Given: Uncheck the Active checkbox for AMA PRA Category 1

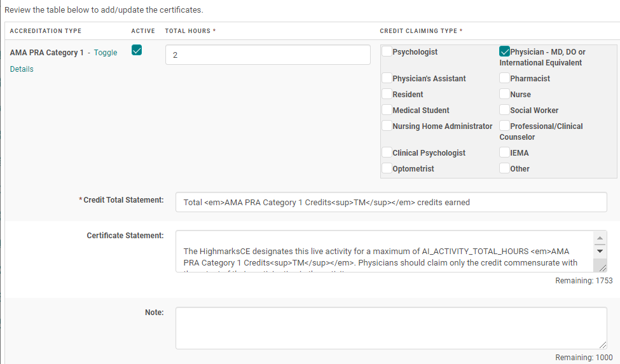Looking at the screenshot, I should (x=137, y=50).
